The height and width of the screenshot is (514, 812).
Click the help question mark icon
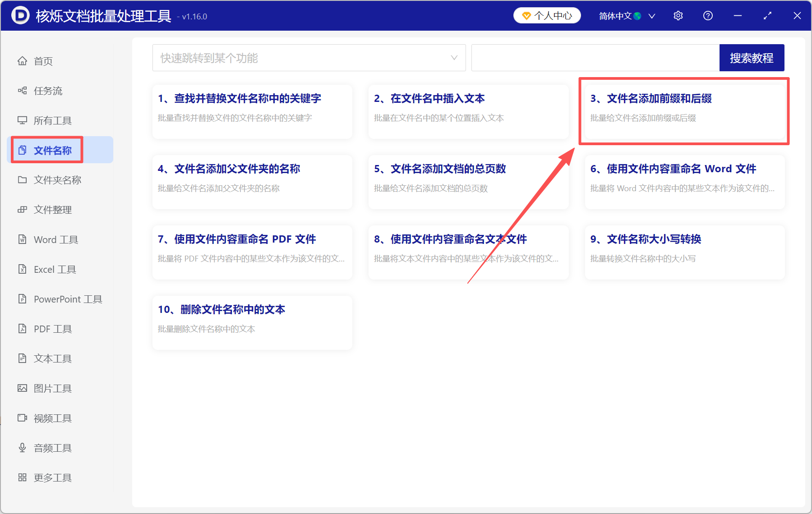(708, 15)
